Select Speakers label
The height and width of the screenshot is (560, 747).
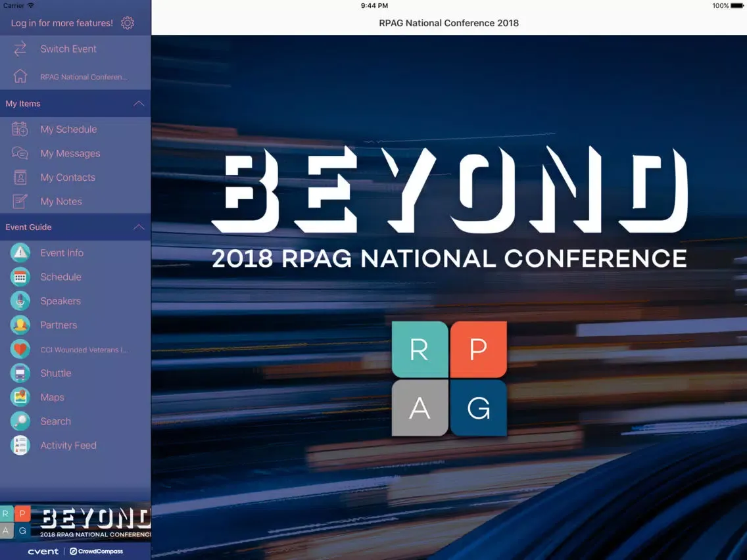pos(60,301)
